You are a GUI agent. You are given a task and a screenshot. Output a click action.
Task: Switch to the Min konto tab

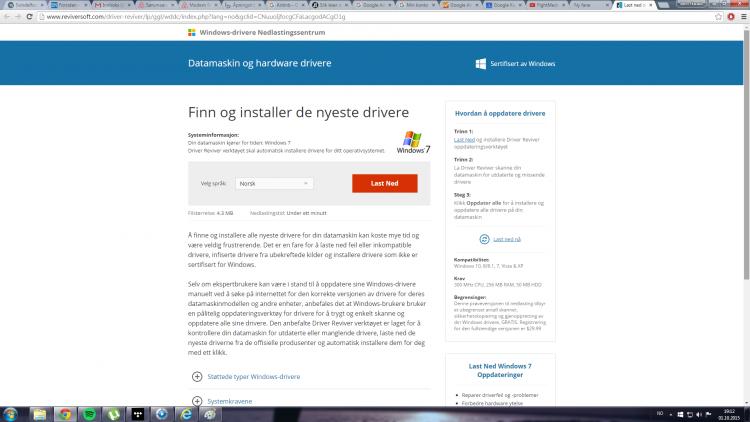416,5
